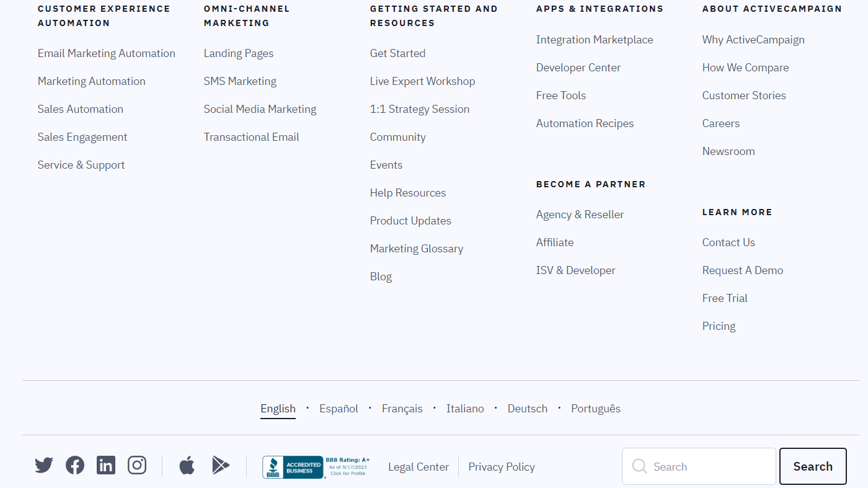Screen dimensions: 868x488
Task: Switch language to Español
Action: click(339, 409)
